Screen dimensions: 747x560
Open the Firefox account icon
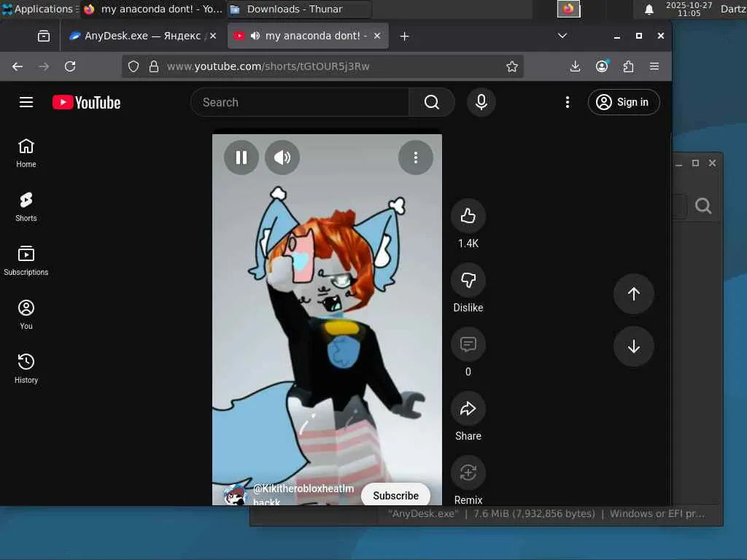pyautogui.click(x=602, y=66)
